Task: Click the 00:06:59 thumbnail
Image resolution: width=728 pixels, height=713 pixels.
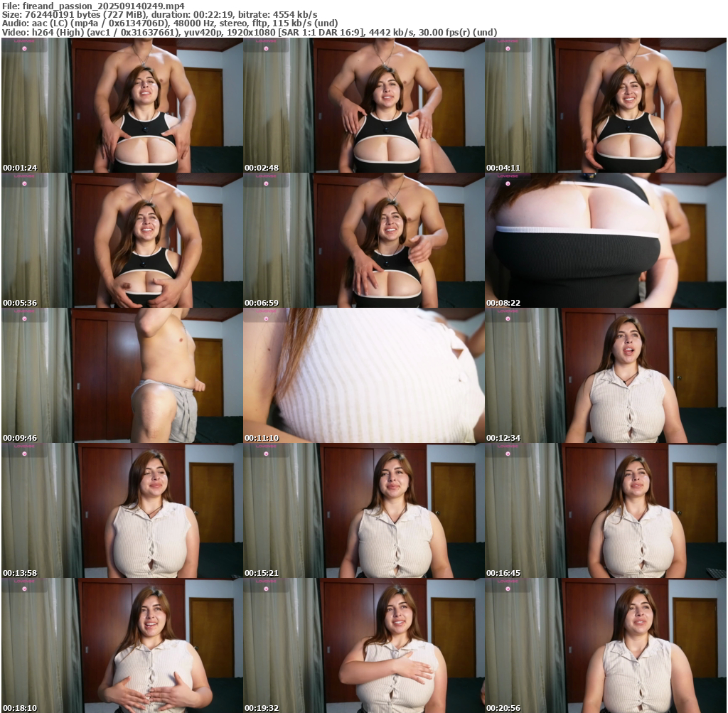Action: [x=363, y=240]
